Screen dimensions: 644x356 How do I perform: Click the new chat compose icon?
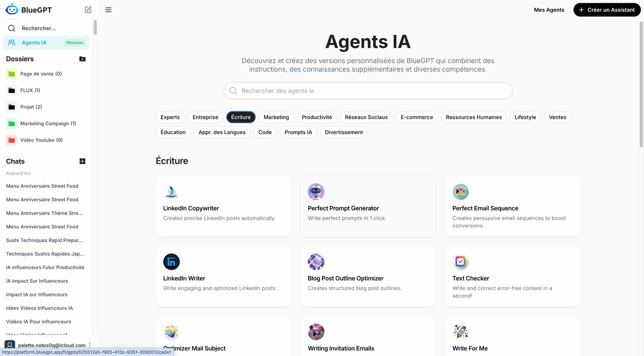(88, 10)
